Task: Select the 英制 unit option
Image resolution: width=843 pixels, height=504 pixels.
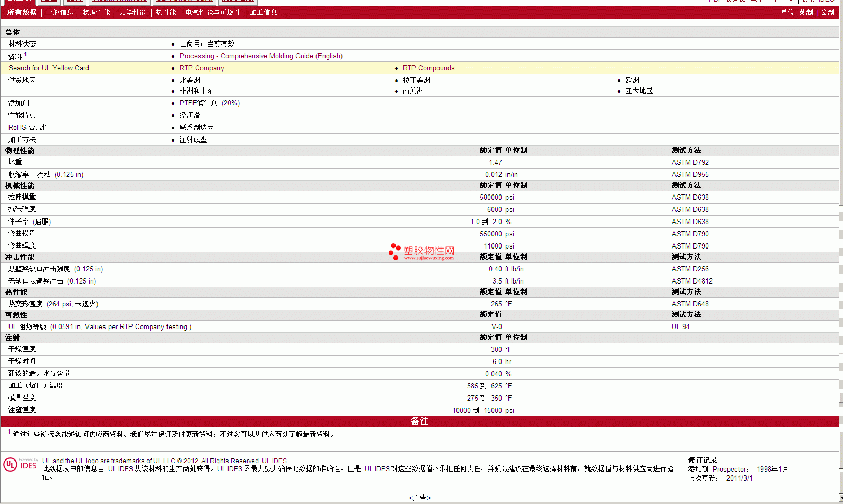Action: [x=806, y=13]
